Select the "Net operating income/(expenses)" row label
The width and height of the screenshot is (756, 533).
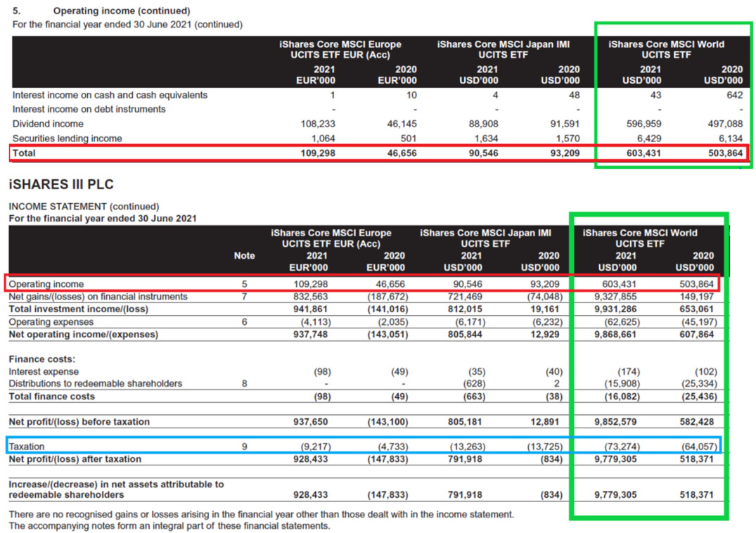[x=84, y=334]
